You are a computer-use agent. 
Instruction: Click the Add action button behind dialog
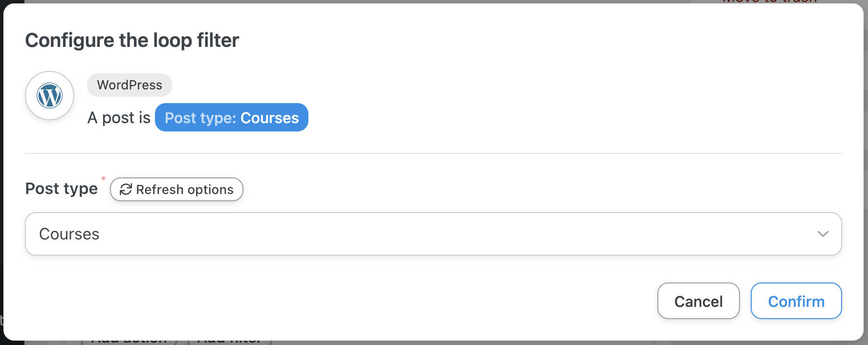129,342
